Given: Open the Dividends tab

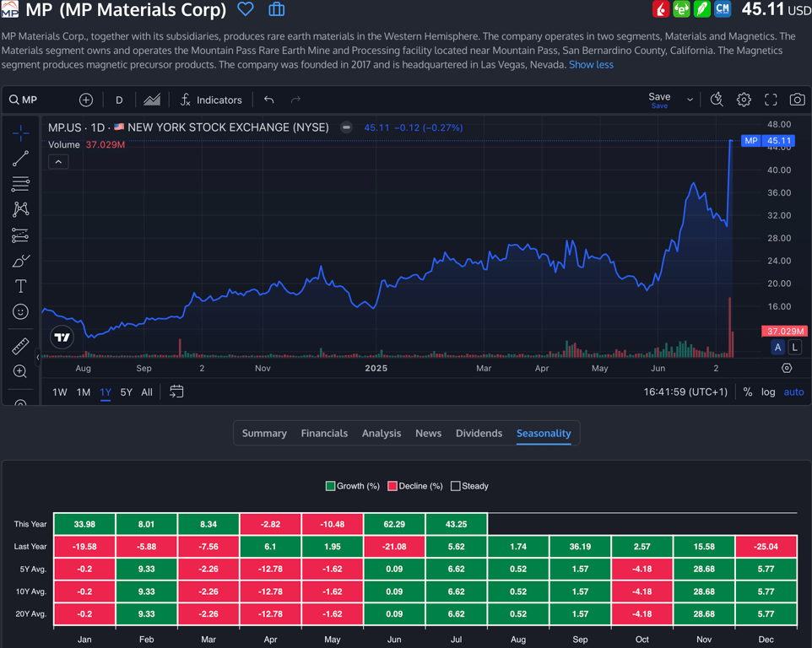Looking at the screenshot, I should tap(479, 433).
